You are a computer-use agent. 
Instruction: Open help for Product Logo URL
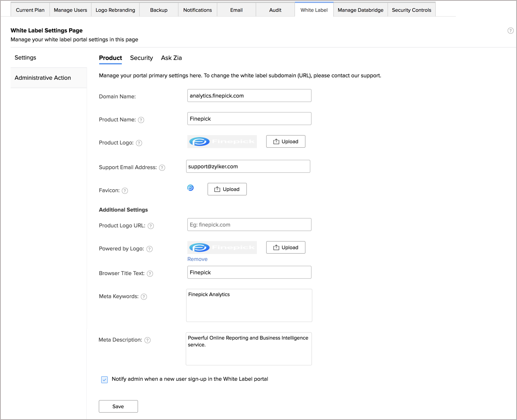tap(150, 226)
